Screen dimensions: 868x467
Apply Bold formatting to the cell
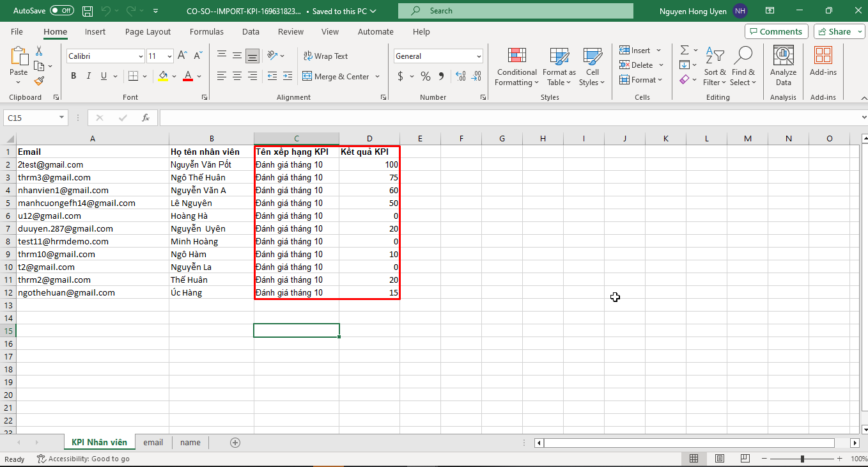[74, 76]
